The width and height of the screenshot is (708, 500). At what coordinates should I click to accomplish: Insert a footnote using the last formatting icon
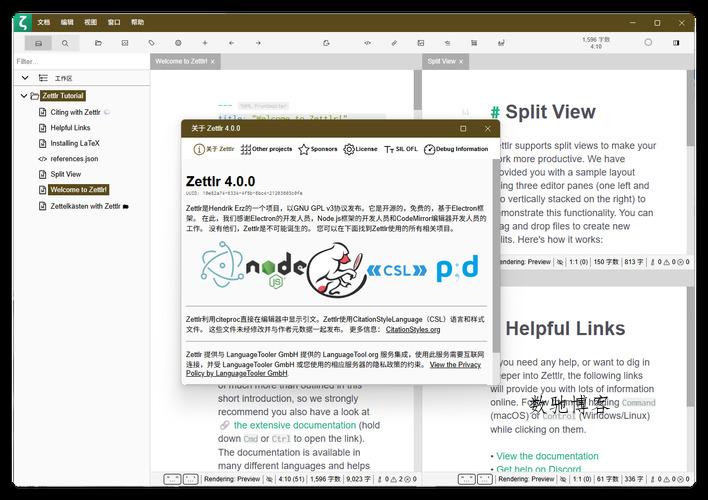(x=501, y=43)
